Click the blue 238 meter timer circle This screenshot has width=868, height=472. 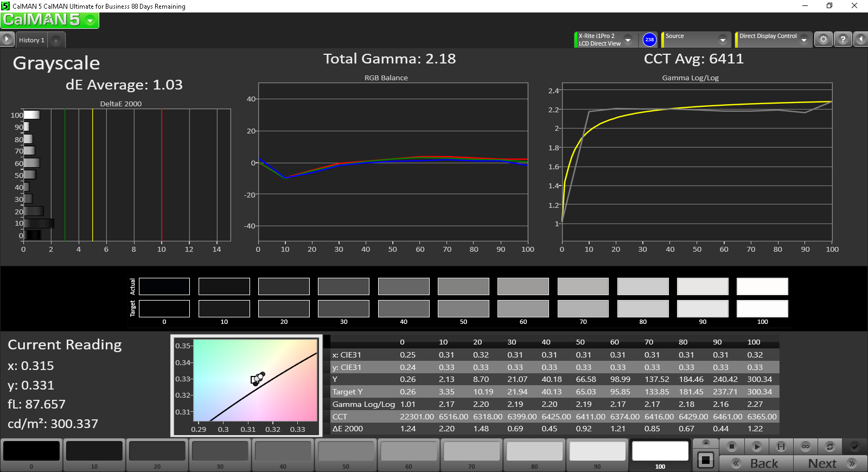[649, 40]
